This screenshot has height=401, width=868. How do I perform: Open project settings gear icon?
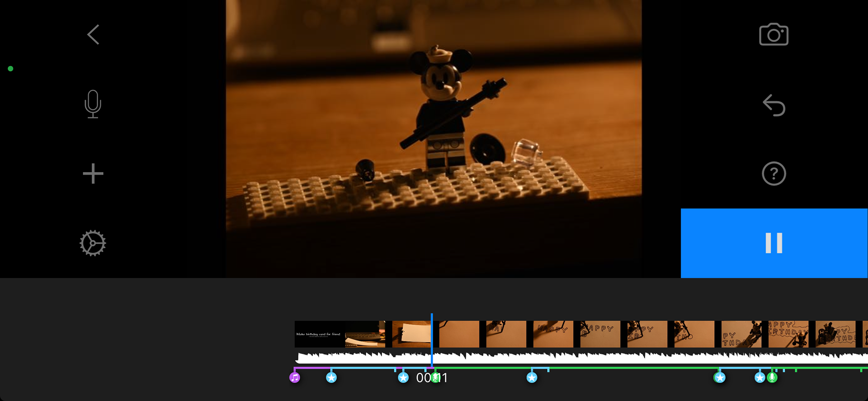[93, 243]
